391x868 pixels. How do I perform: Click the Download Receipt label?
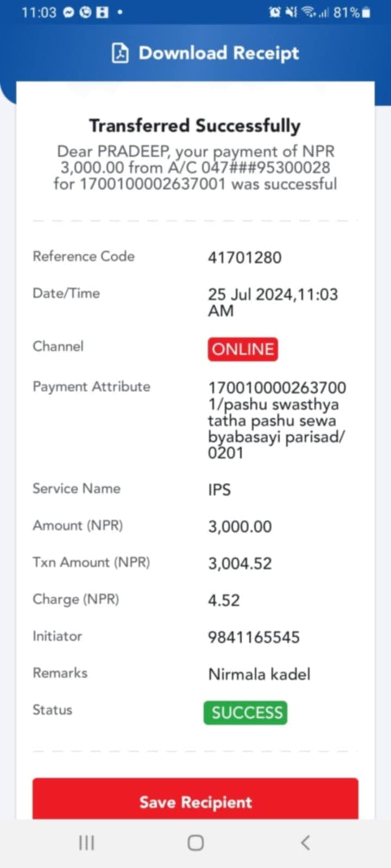click(x=219, y=53)
